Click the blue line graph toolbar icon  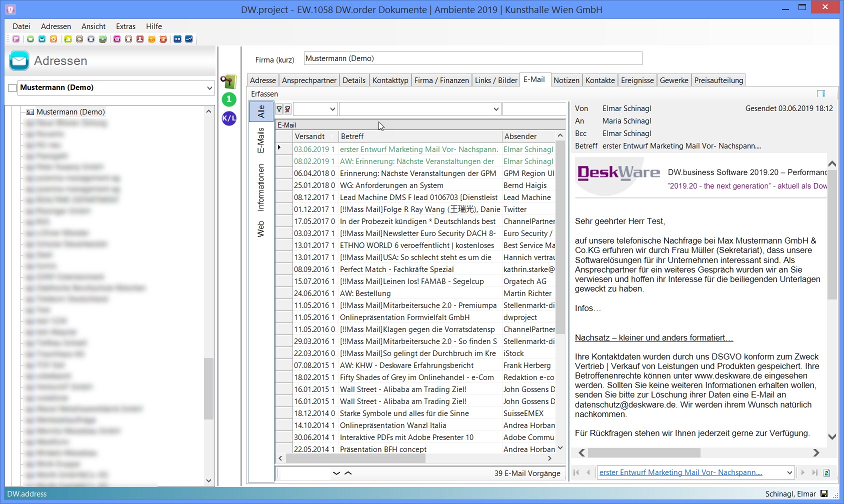click(189, 39)
